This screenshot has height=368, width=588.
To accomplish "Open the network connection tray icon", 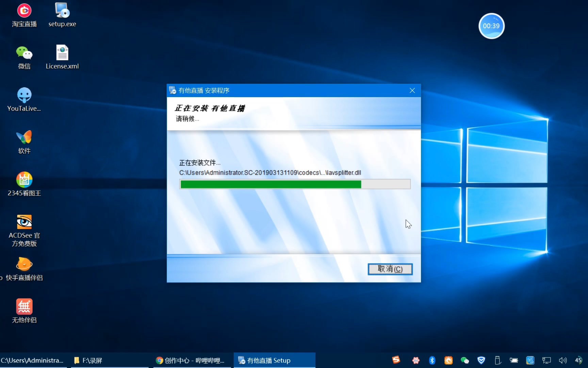I will point(546,360).
